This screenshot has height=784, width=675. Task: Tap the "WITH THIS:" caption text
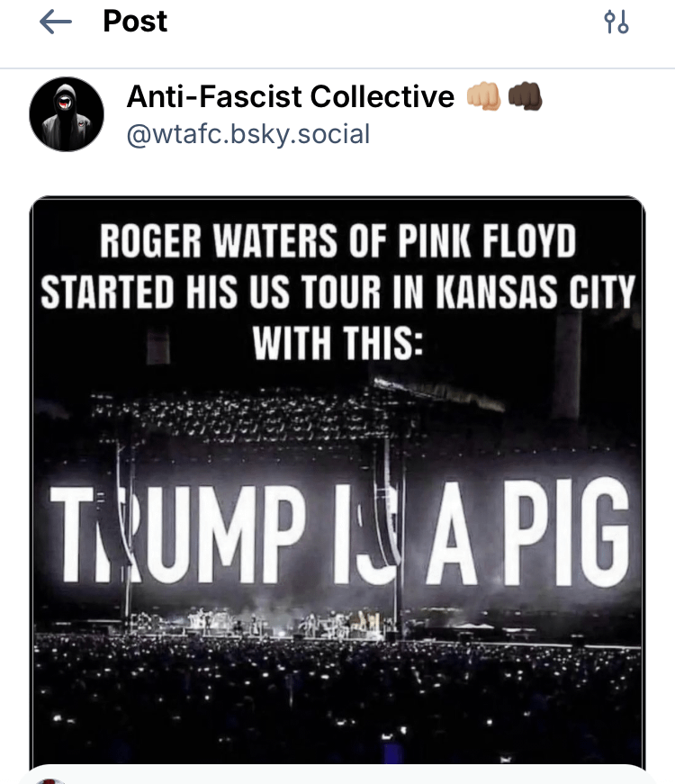(337, 342)
